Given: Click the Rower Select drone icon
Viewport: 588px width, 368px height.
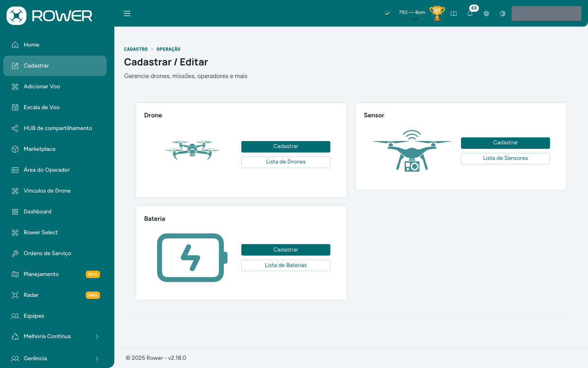Looking at the screenshot, I should pyautogui.click(x=15, y=233).
